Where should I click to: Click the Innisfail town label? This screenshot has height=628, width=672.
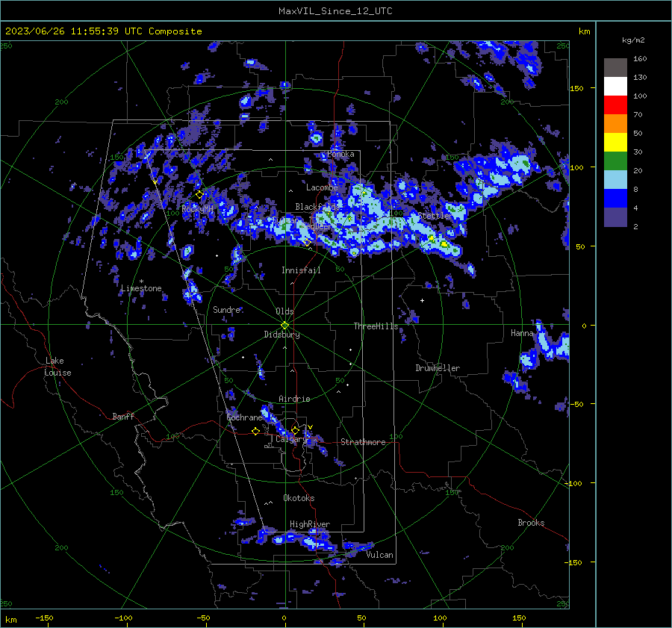pos(301,270)
